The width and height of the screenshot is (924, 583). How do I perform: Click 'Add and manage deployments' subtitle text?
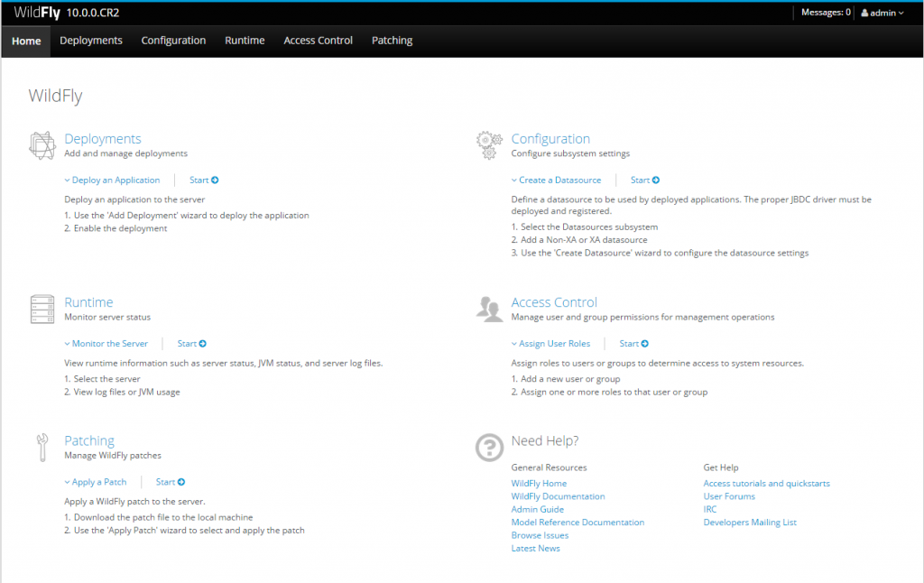(125, 153)
